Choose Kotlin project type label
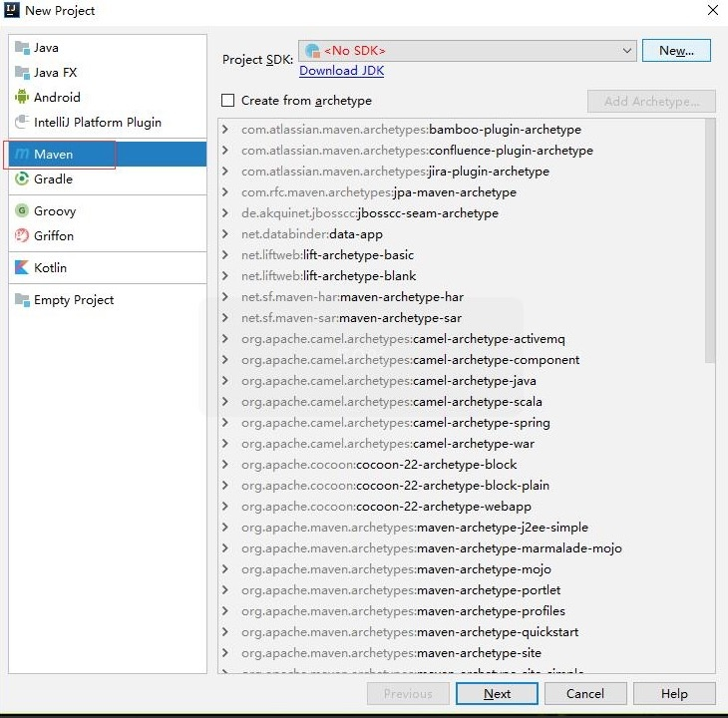 click(x=50, y=268)
